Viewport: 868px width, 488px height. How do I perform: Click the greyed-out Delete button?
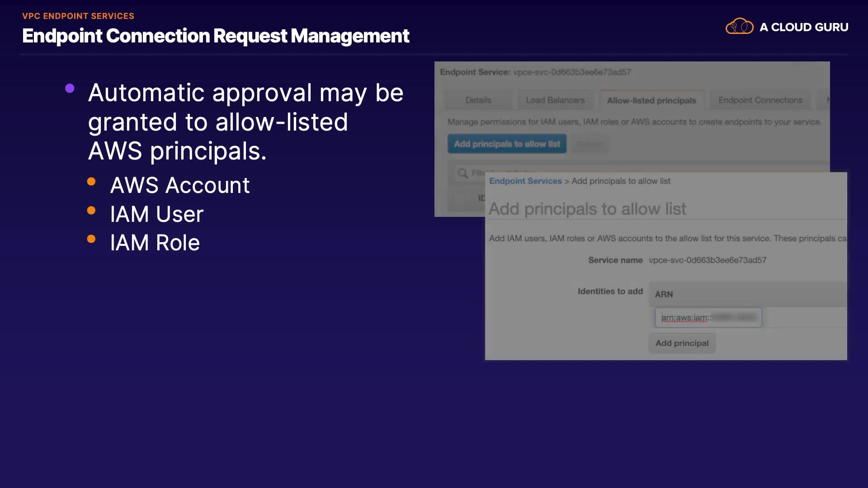click(x=589, y=144)
